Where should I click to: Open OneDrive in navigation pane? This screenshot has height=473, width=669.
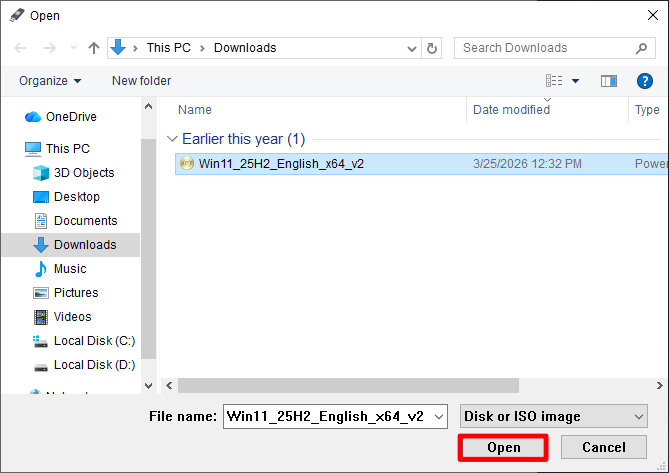[71, 116]
